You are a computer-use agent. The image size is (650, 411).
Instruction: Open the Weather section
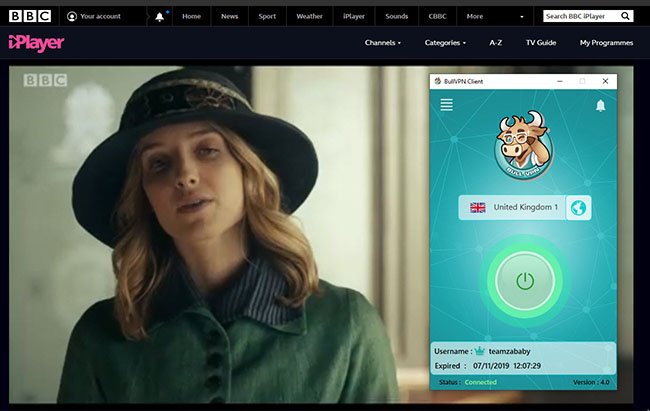pyautogui.click(x=310, y=16)
